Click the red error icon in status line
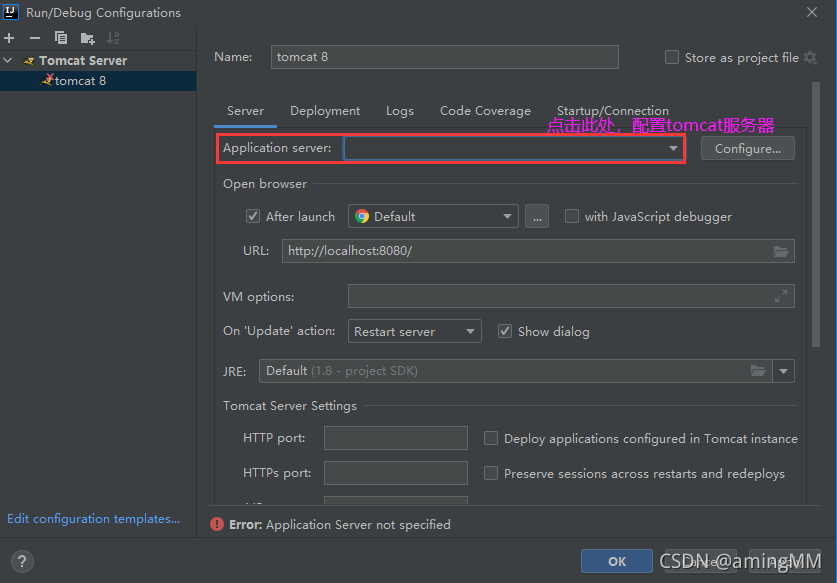The image size is (837, 583). coord(217,524)
